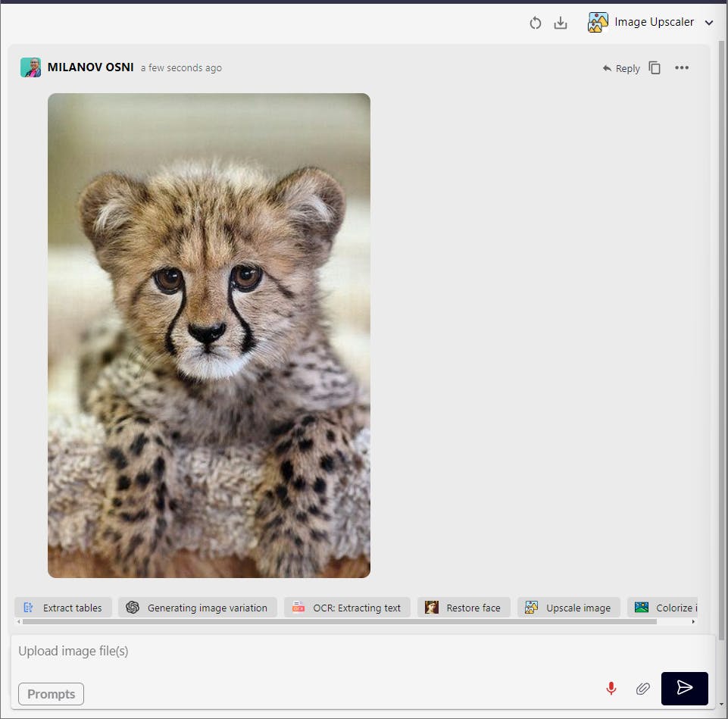This screenshot has height=719, width=728.
Task: Select the Restore face action
Action: pyautogui.click(x=463, y=607)
